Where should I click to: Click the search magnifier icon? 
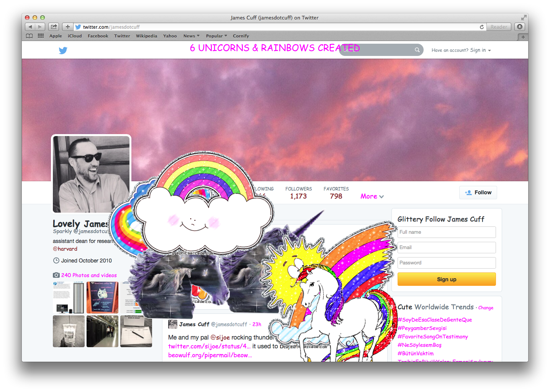[x=417, y=50]
